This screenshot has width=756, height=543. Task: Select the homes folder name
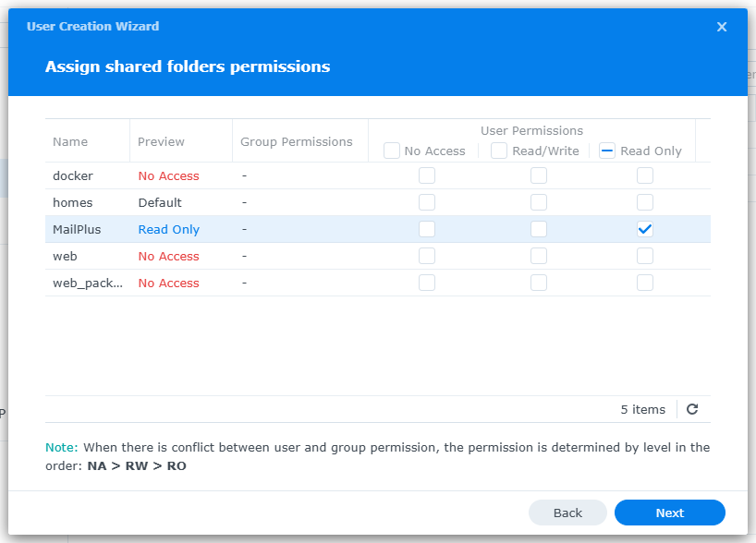coord(73,202)
